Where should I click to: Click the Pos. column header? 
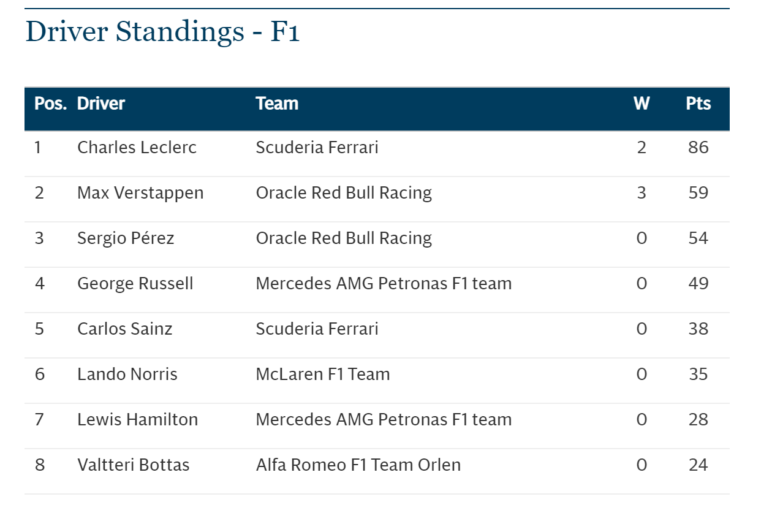[x=50, y=104]
